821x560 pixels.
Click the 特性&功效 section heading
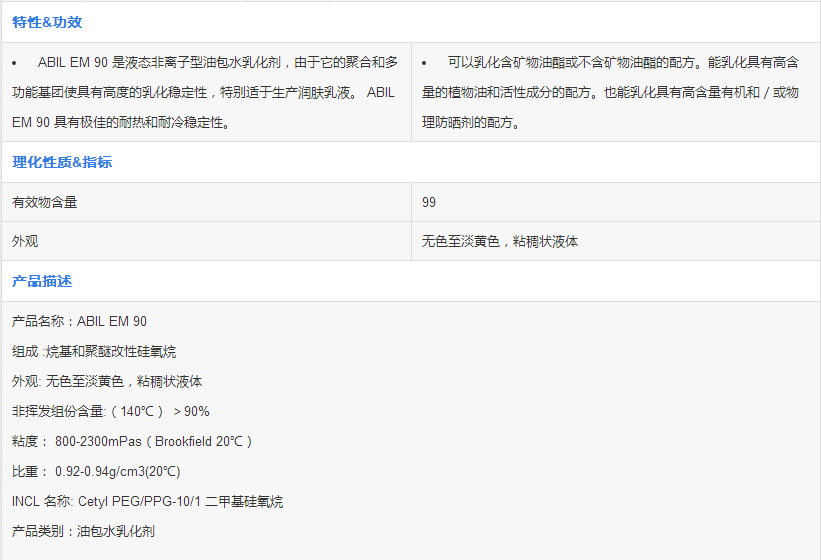47,21
